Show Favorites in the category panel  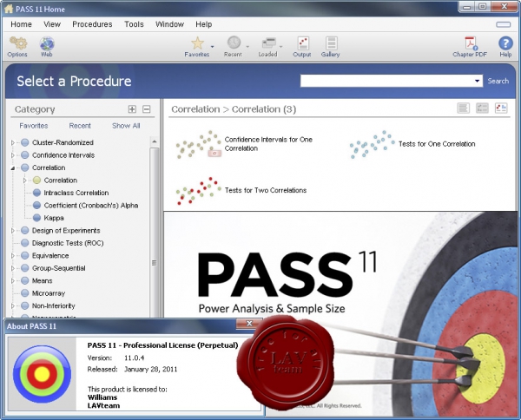point(34,126)
